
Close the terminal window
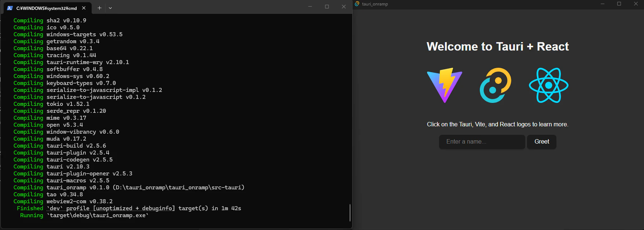click(x=344, y=7)
